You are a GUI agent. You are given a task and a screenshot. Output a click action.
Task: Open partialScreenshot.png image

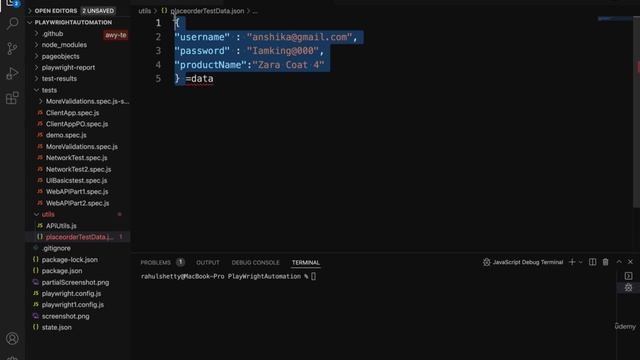coord(75,282)
